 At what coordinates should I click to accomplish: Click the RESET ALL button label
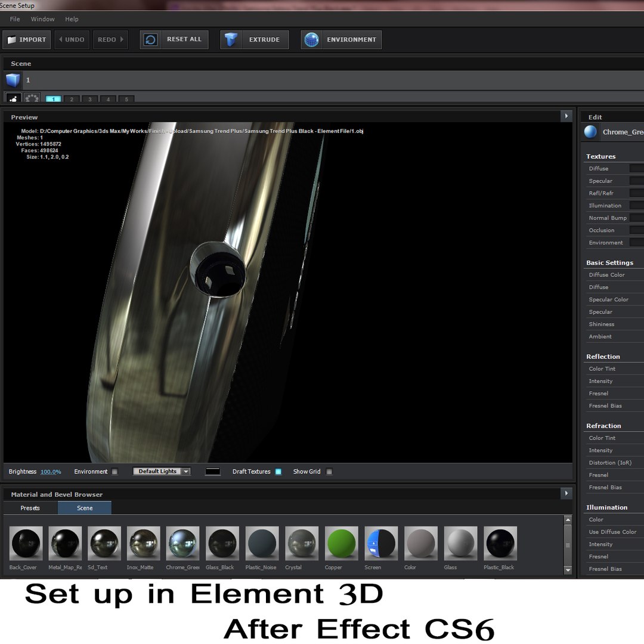184,39
